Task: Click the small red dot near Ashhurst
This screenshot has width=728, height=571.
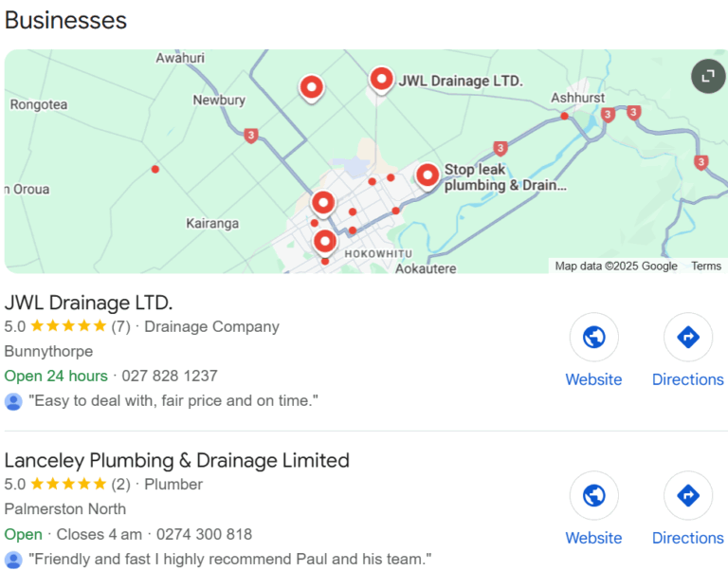Action: (564, 116)
